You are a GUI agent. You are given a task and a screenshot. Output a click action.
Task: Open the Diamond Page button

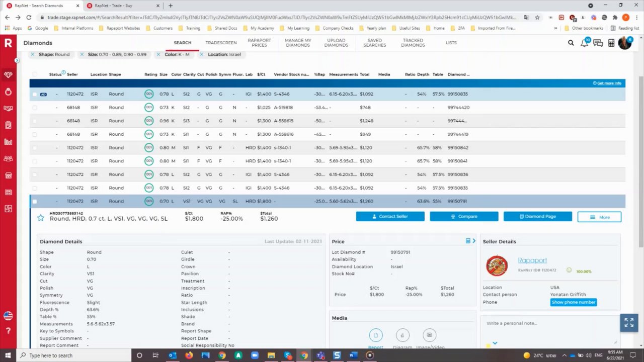coord(538,216)
